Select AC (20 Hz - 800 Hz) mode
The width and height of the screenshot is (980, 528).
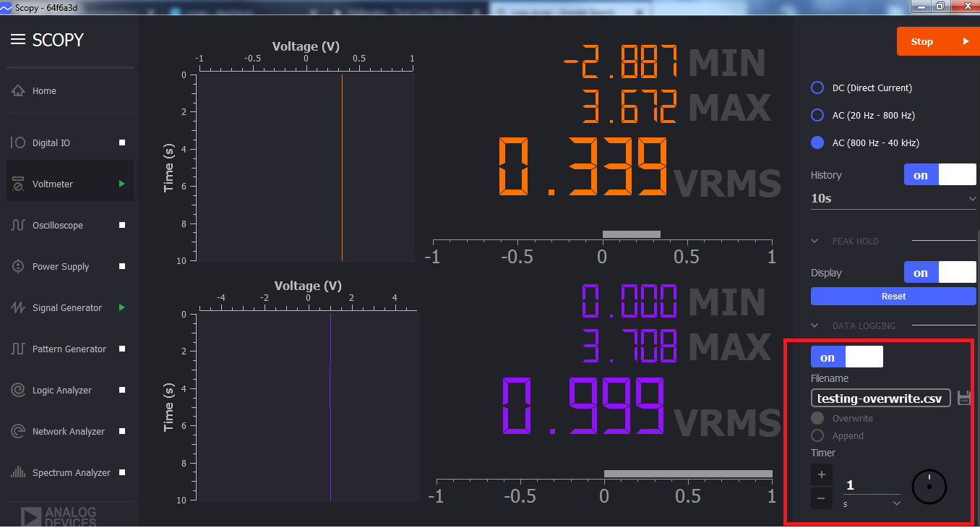[817, 116]
